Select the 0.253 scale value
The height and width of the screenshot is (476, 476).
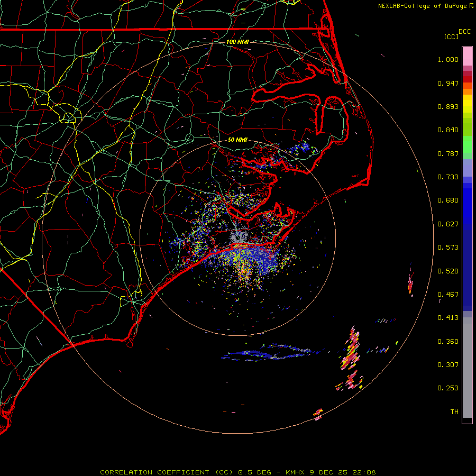point(448,388)
